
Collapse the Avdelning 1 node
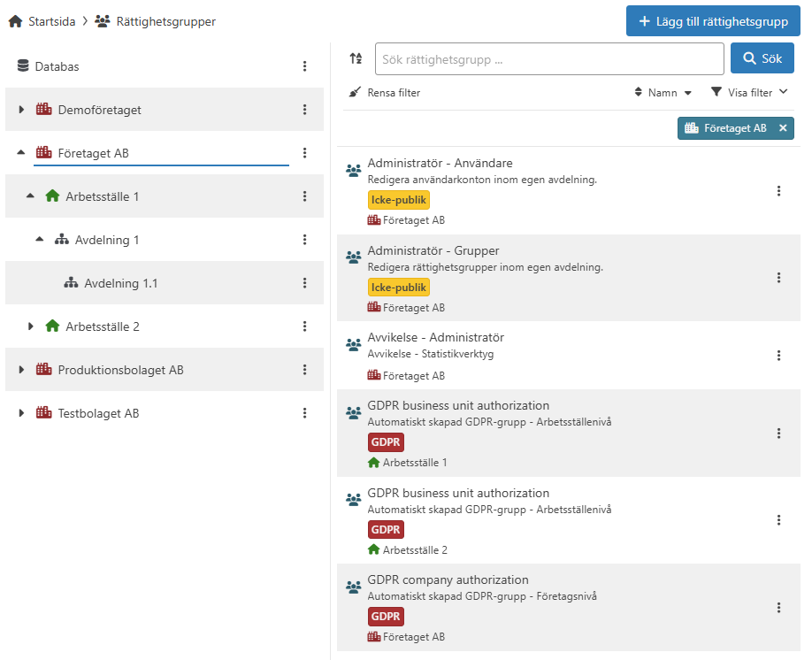click(x=39, y=240)
